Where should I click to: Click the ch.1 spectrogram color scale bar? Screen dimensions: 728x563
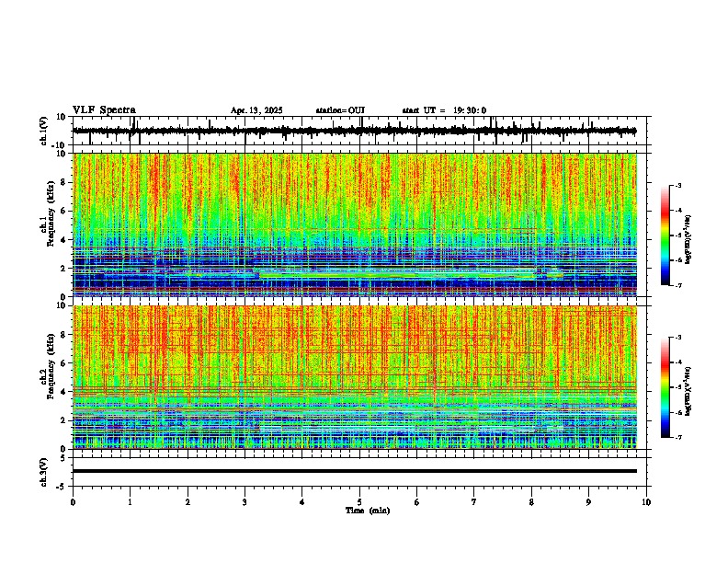coord(665,236)
